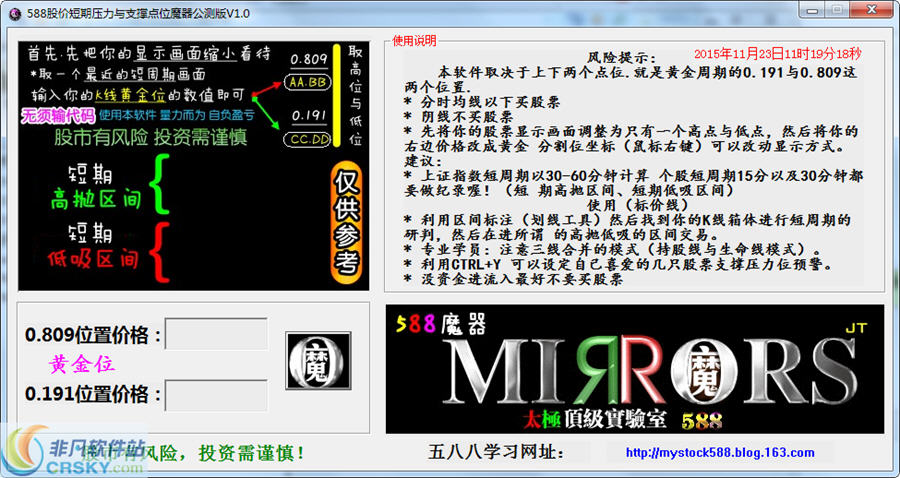Click the 太極頂級實驗室 text in banner

[x=595, y=419]
